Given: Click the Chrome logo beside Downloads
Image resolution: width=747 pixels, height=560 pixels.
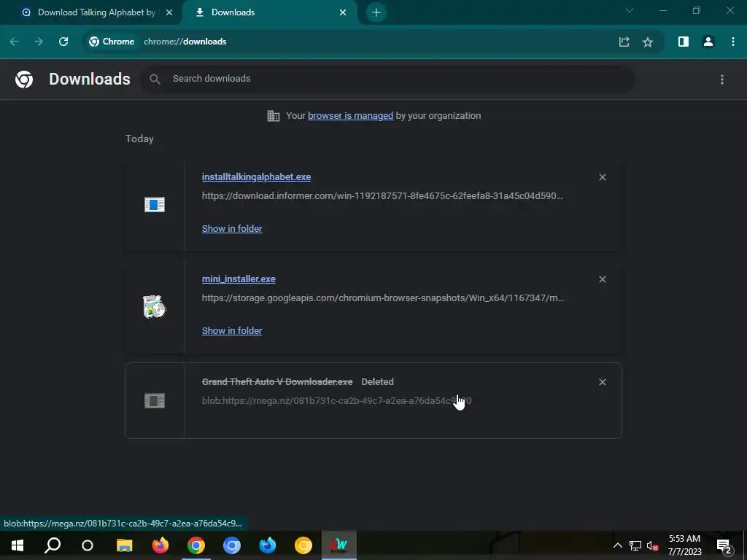Looking at the screenshot, I should pyautogui.click(x=24, y=79).
